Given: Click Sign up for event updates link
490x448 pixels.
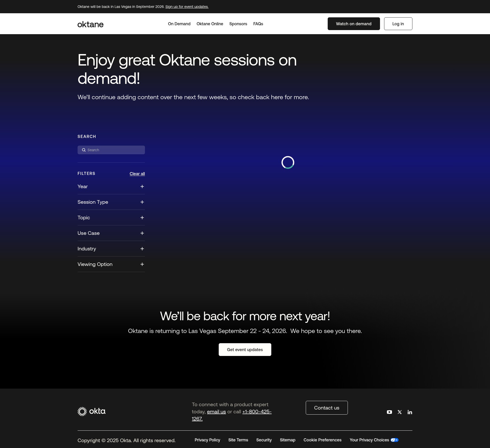Looking at the screenshot, I should coord(187,7).
